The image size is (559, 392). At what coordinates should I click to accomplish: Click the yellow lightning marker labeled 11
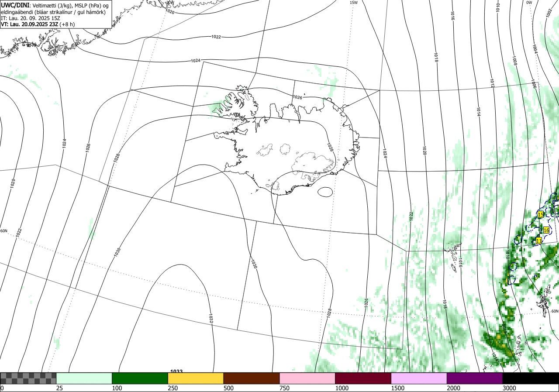538,241
